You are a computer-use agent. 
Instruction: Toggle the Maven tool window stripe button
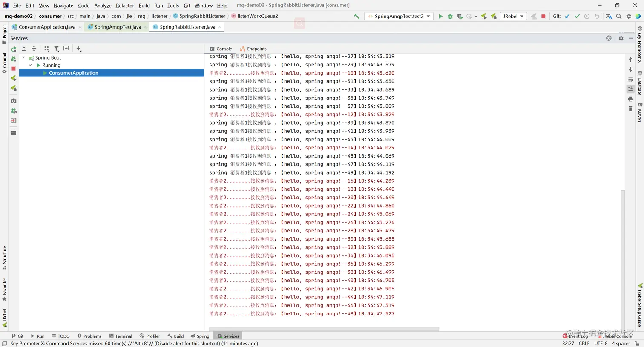640,112
